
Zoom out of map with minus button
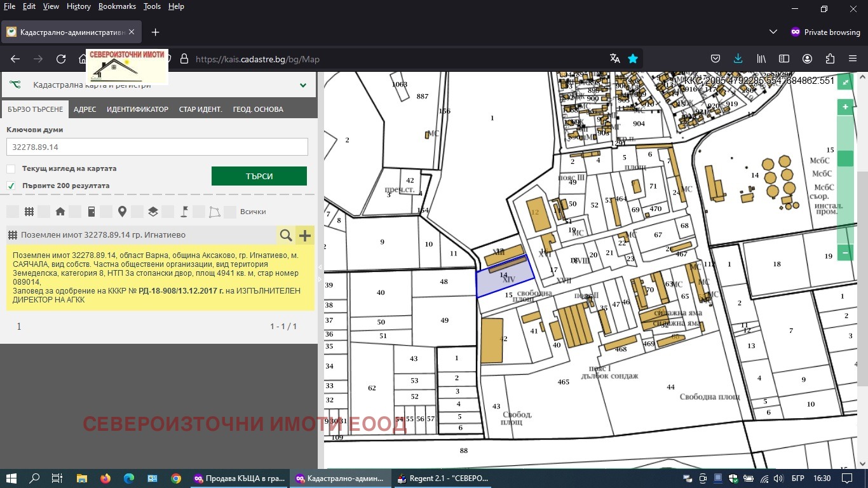(845, 253)
